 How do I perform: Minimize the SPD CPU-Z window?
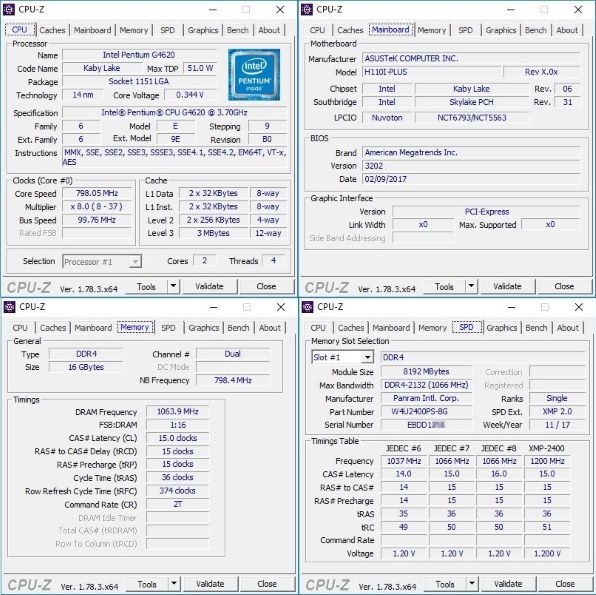point(512,307)
